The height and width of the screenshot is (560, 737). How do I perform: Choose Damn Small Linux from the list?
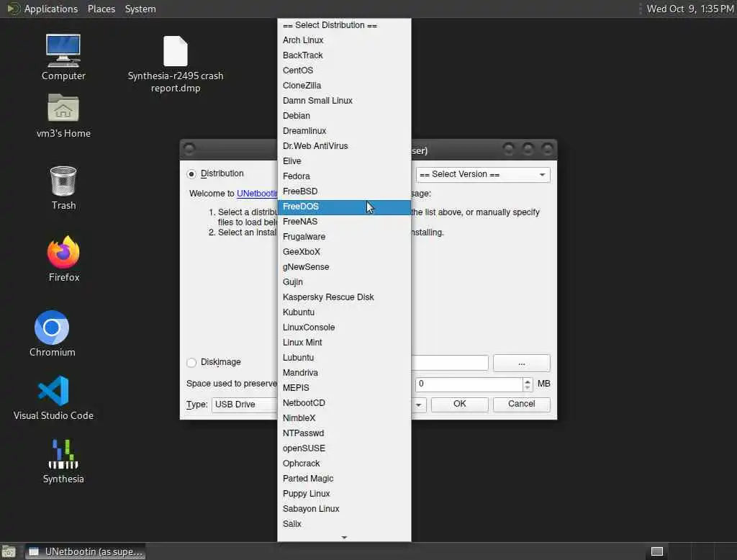point(344,101)
